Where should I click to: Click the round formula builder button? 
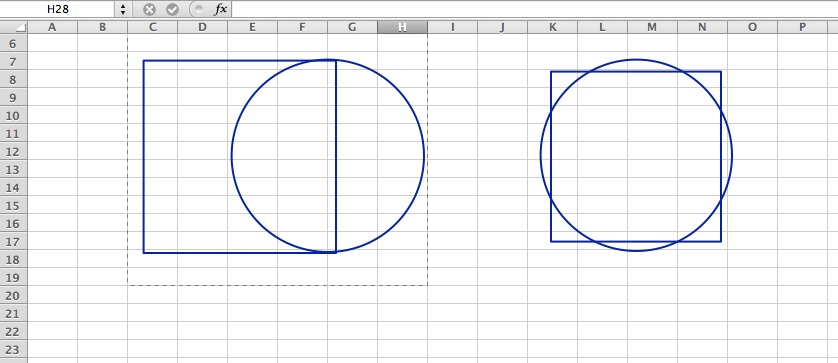click(197, 9)
